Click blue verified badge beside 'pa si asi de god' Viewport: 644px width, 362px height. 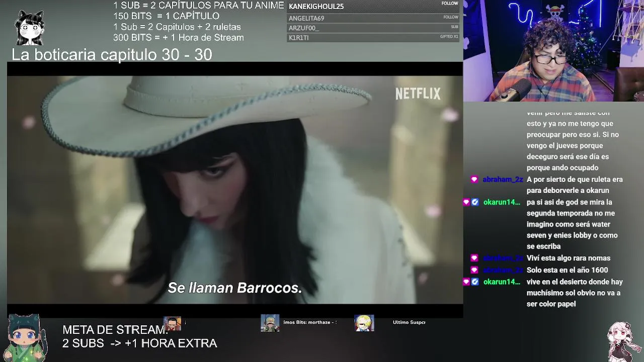(475, 202)
